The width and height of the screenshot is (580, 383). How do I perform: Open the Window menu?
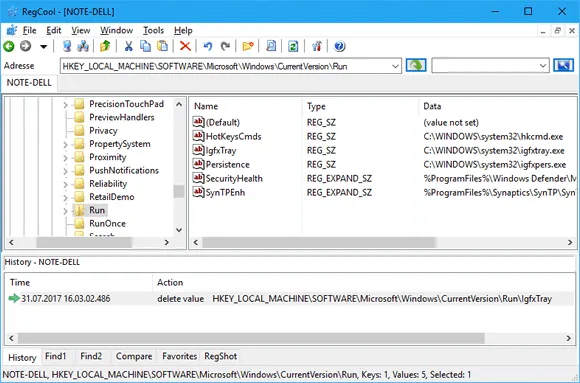[x=117, y=30]
